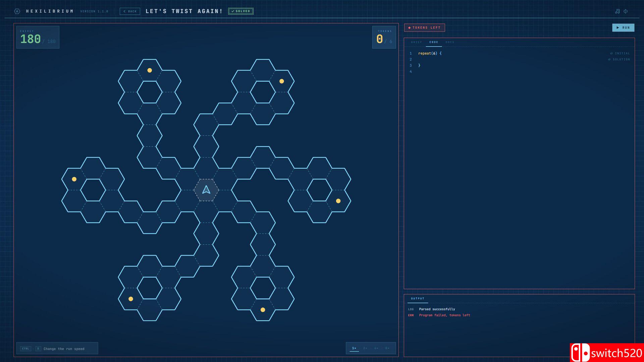This screenshot has height=362, width=644.
Task: Click the closing brace on line 3
Action: [419, 66]
